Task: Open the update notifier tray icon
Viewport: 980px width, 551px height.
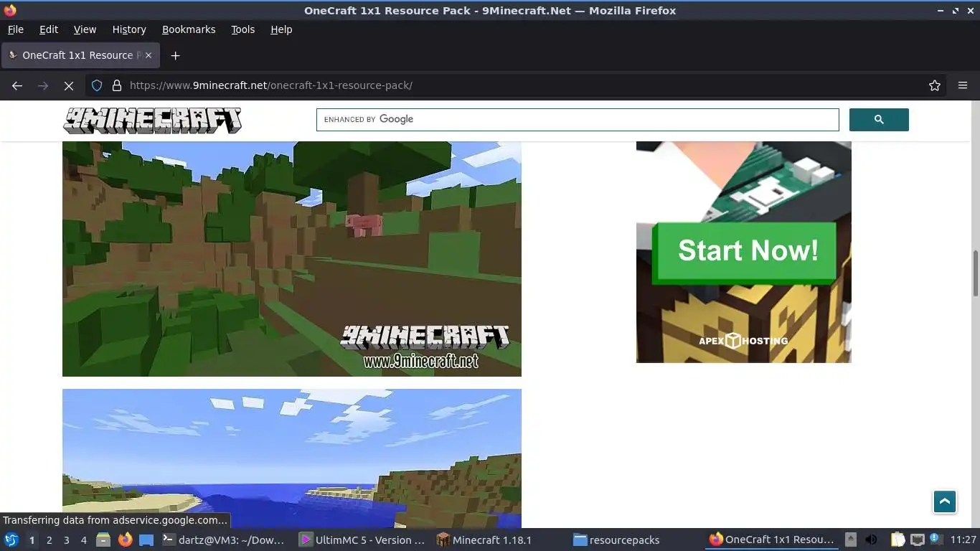Action: pos(936,540)
